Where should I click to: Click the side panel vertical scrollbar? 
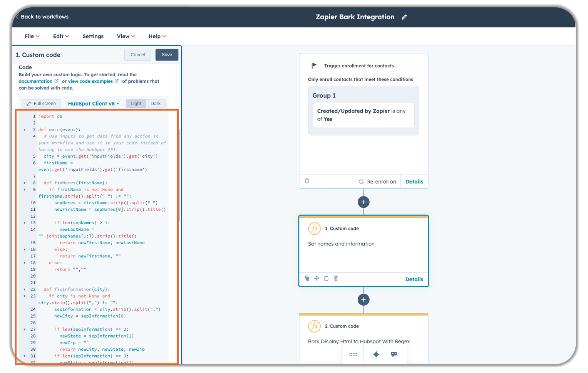coord(179,175)
